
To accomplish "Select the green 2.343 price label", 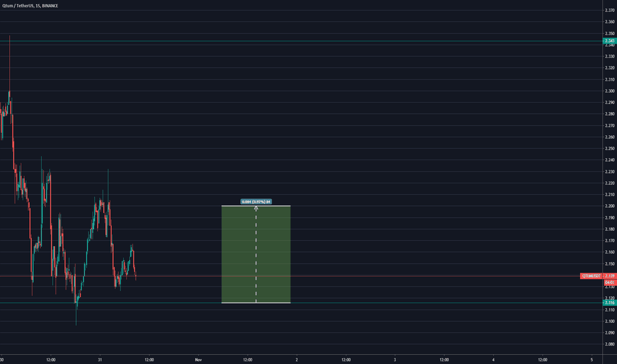I will point(610,41).
